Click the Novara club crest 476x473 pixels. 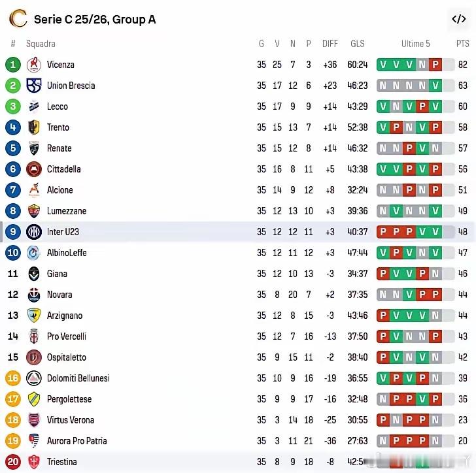34,295
